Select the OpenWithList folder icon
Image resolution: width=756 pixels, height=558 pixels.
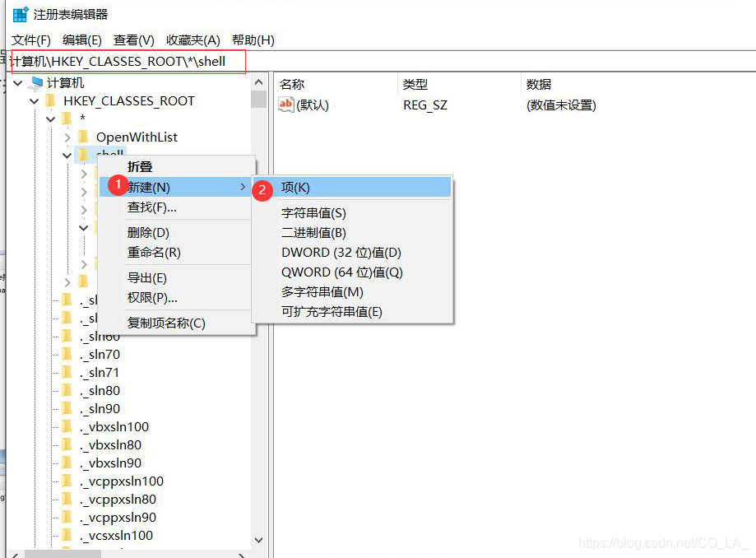(x=83, y=137)
